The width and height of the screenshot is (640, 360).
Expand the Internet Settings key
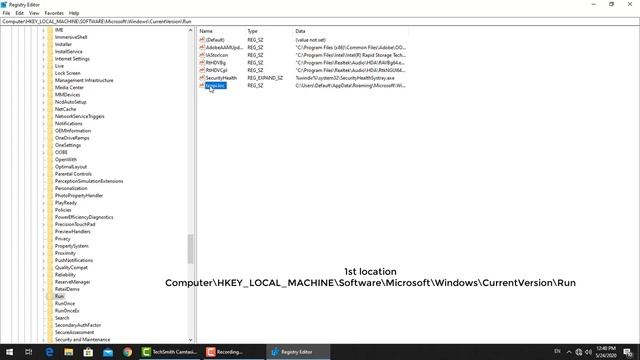click(x=43, y=59)
